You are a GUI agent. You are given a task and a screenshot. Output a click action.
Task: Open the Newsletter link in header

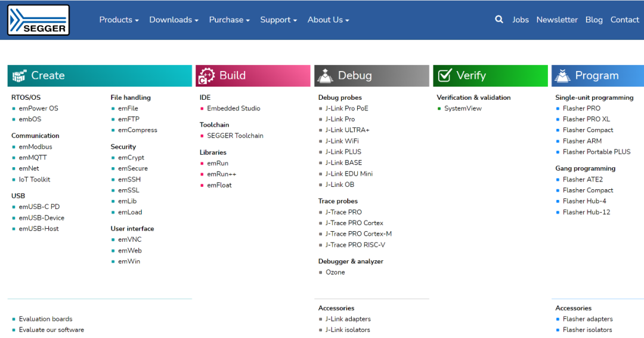click(557, 20)
